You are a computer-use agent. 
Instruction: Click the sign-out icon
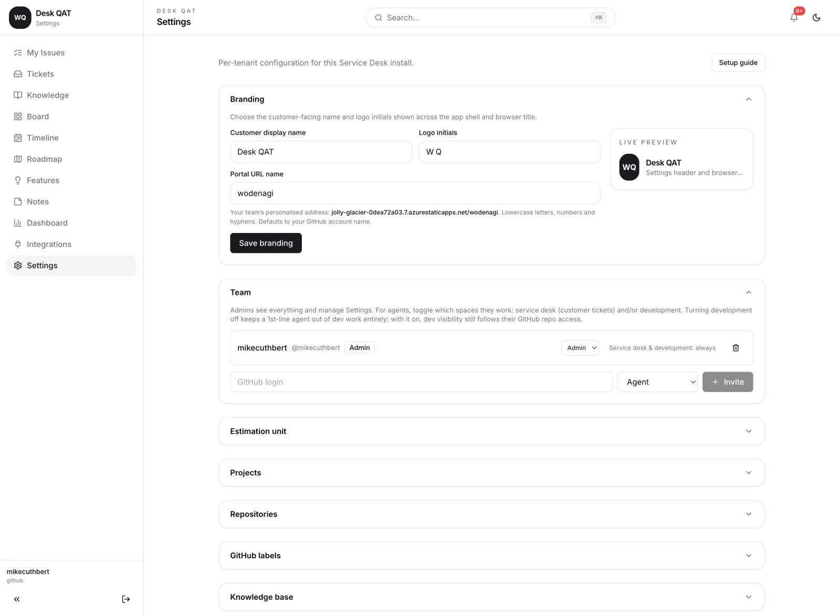click(x=126, y=599)
